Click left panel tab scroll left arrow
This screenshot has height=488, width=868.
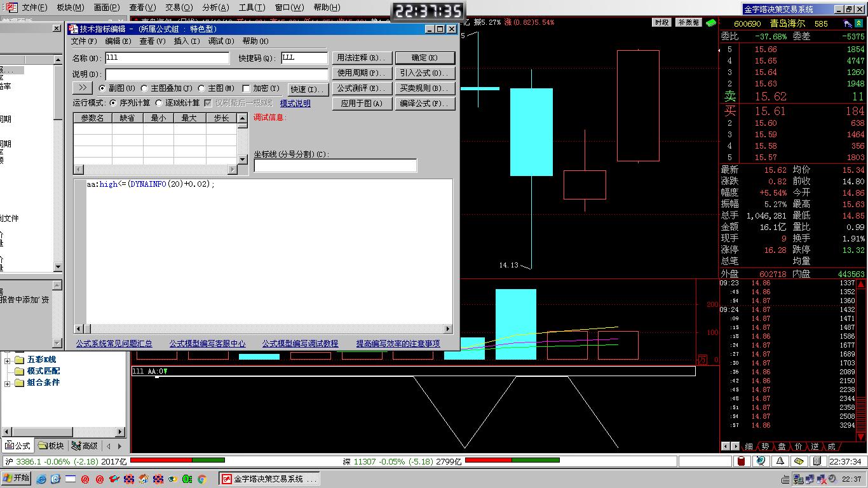(x=109, y=446)
